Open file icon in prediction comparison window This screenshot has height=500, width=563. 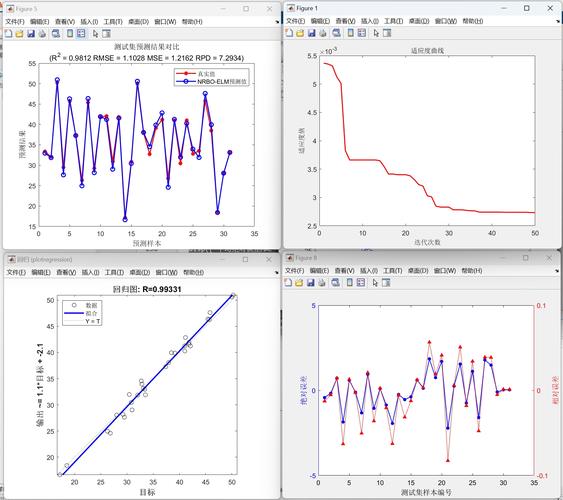pos(19,33)
